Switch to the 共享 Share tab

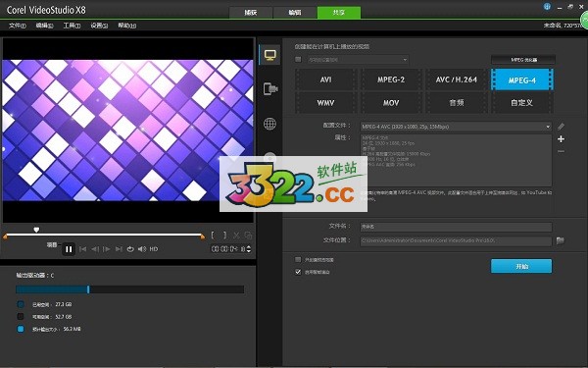[x=339, y=13]
